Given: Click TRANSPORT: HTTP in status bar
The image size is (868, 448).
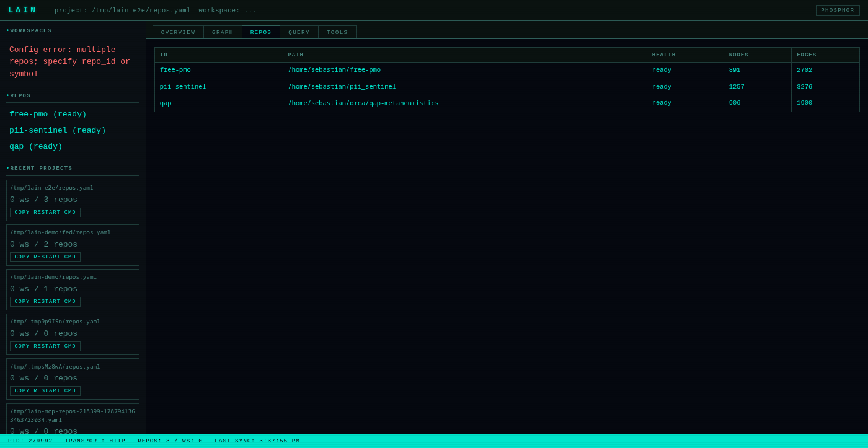Looking at the screenshot, I should click(95, 441).
